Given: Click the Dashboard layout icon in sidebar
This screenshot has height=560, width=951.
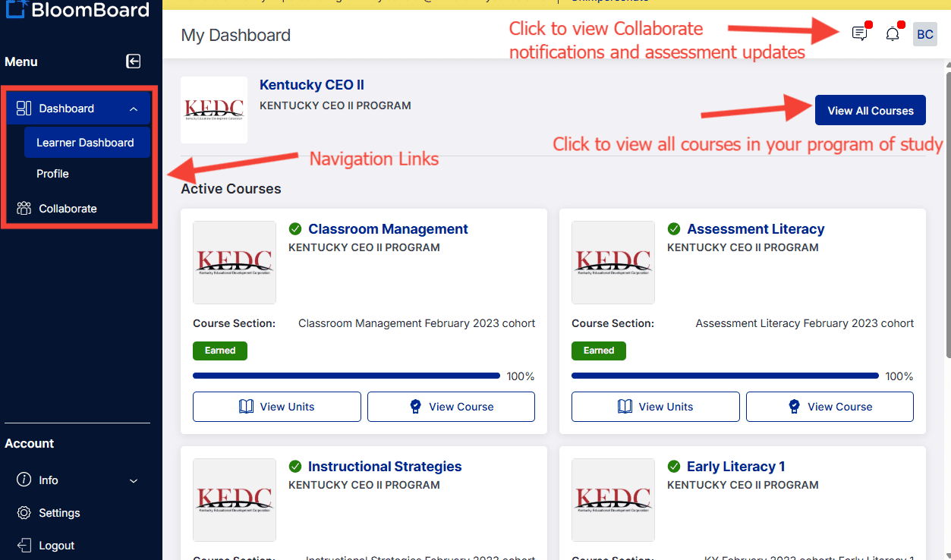Looking at the screenshot, I should (x=24, y=109).
